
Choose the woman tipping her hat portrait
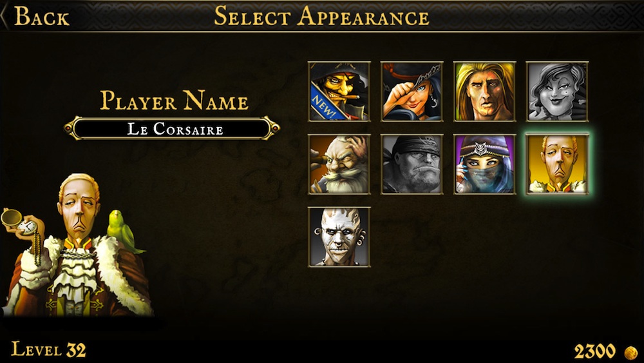tap(412, 92)
